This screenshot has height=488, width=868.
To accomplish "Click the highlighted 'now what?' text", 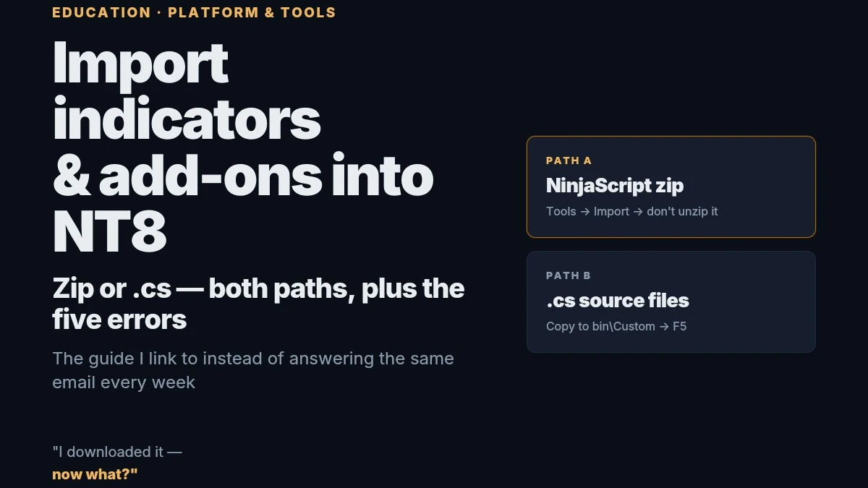I will tap(95, 474).
